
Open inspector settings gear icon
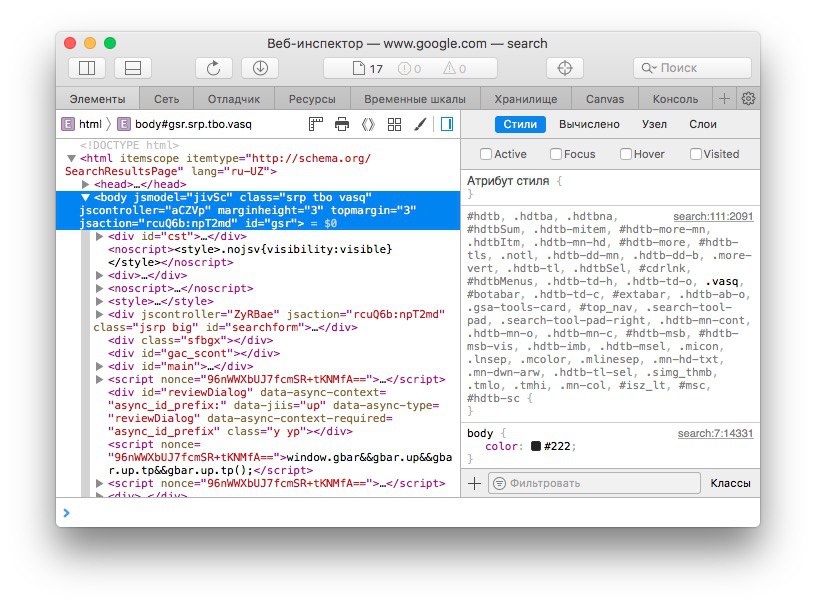tap(748, 98)
